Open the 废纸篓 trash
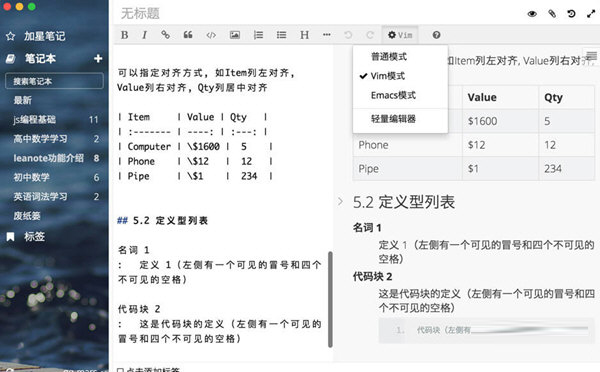 27,216
